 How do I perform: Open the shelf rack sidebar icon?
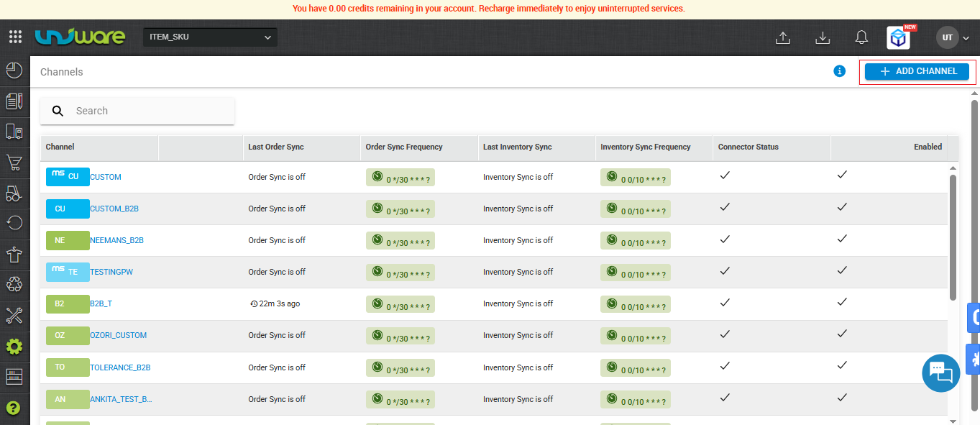tap(14, 377)
